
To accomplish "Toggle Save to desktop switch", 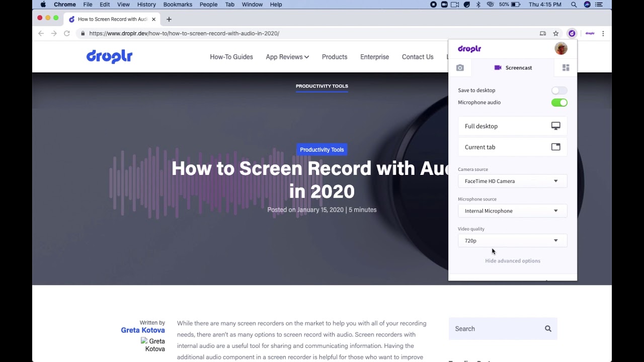I will pyautogui.click(x=559, y=90).
